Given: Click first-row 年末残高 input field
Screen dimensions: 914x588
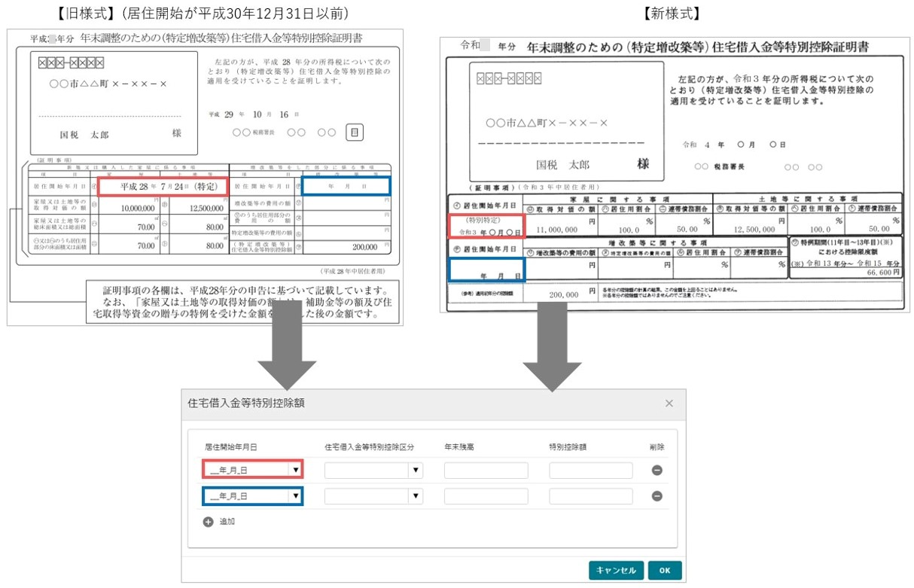Looking at the screenshot, I should click(486, 471).
